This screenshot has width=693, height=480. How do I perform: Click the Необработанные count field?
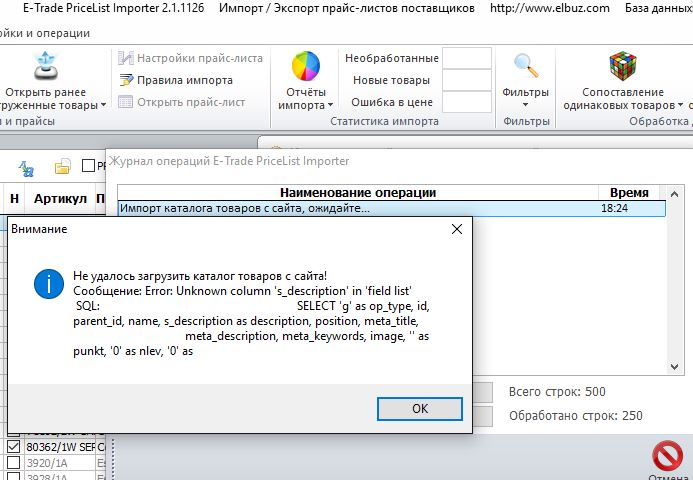[x=467, y=58]
